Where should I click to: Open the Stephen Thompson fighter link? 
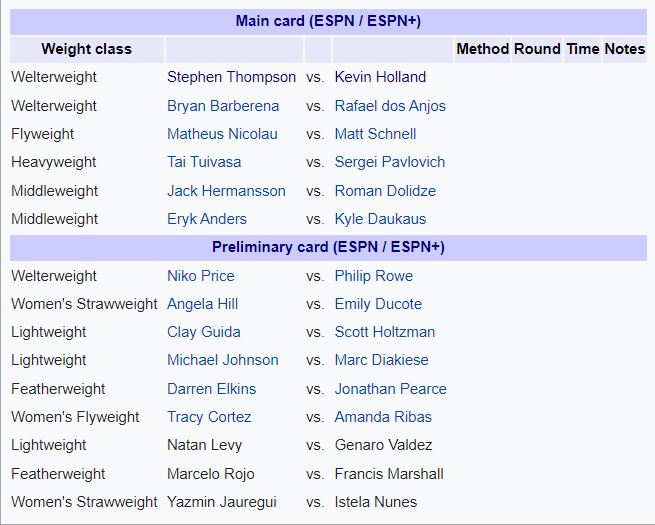tap(231, 77)
